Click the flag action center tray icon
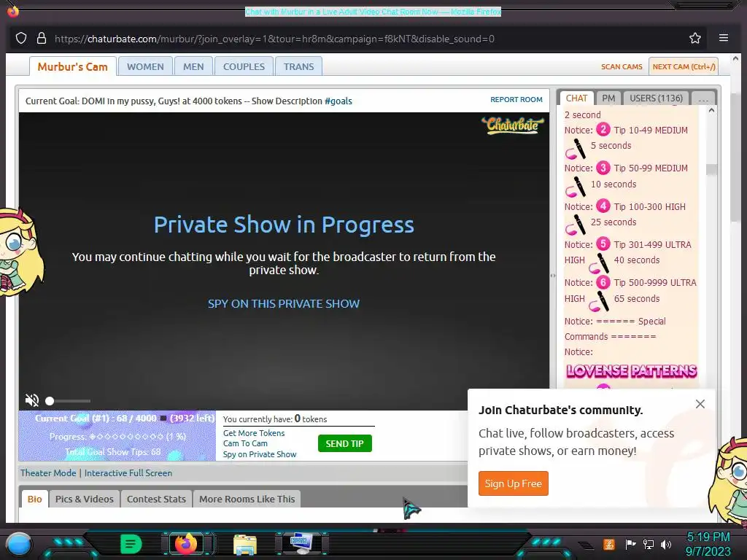Screen dimensions: 747x560 coord(630,544)
